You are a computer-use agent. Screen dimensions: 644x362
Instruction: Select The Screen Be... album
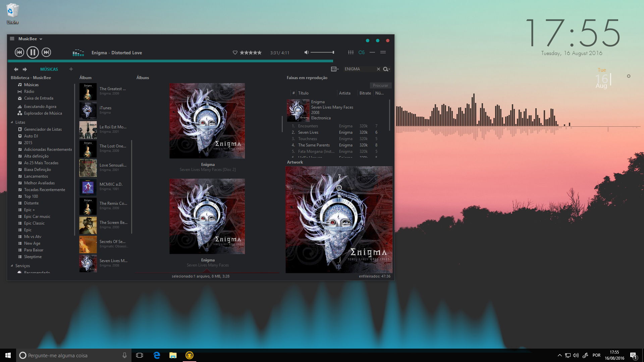[x=104, y=225]
